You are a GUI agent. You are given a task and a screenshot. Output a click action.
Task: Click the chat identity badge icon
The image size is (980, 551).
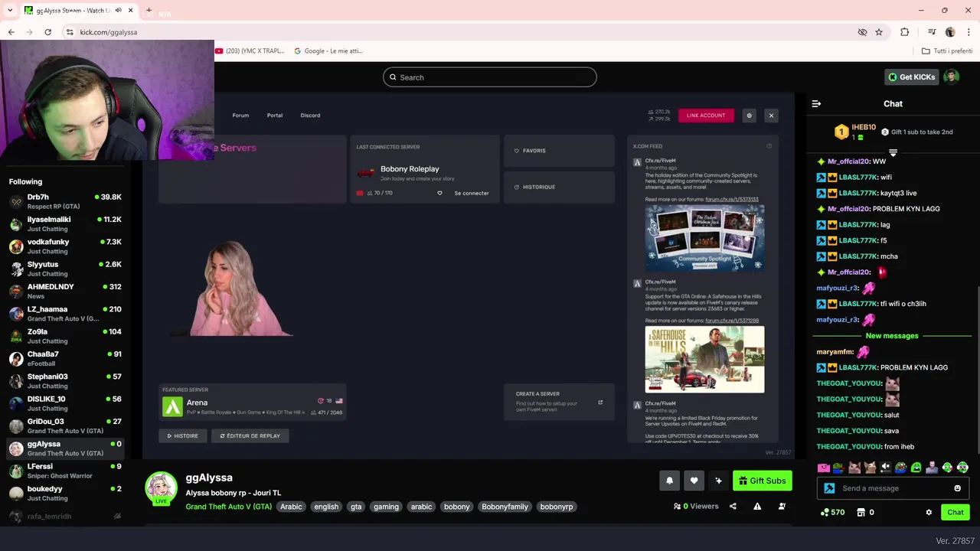[829, 488]
